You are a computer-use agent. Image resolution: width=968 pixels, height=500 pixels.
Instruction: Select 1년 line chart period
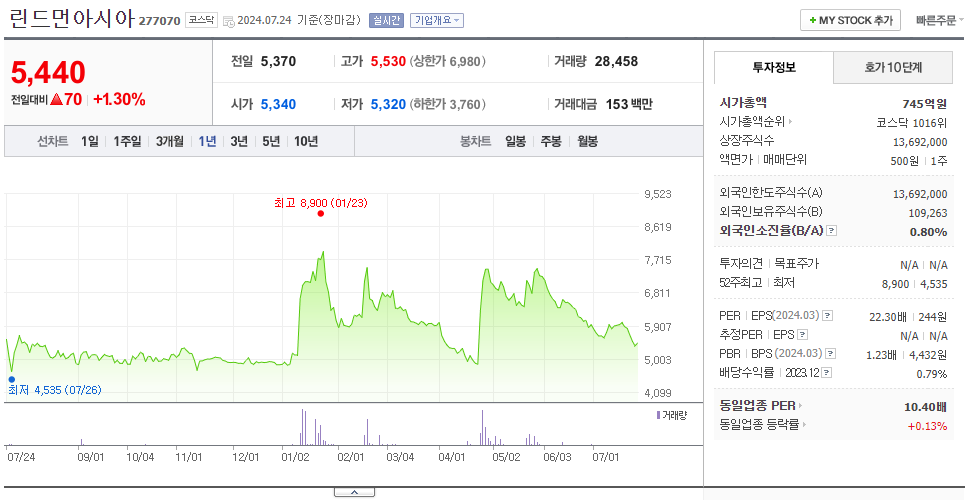[x=207, y=141]
